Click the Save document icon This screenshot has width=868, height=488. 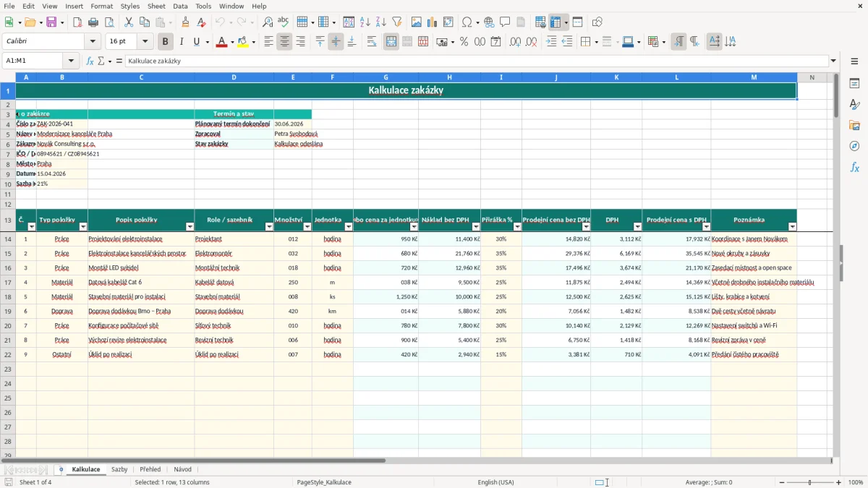point(51,22)
